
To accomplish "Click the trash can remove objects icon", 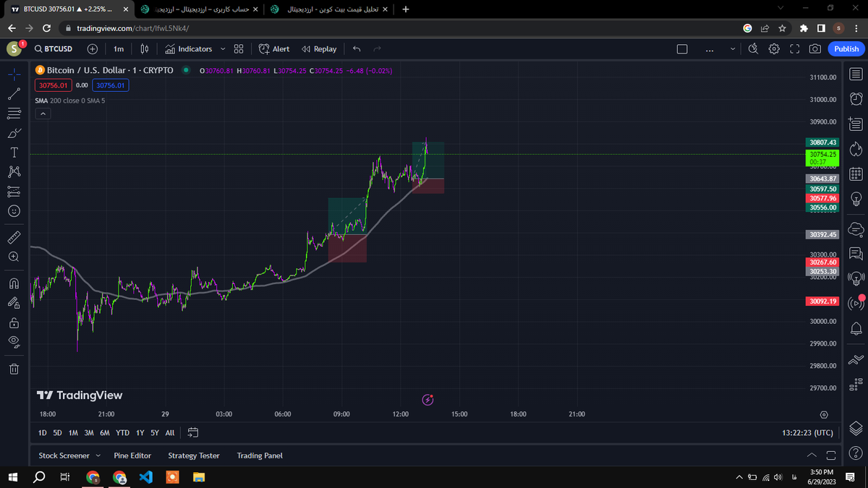I will click(14, 369).
